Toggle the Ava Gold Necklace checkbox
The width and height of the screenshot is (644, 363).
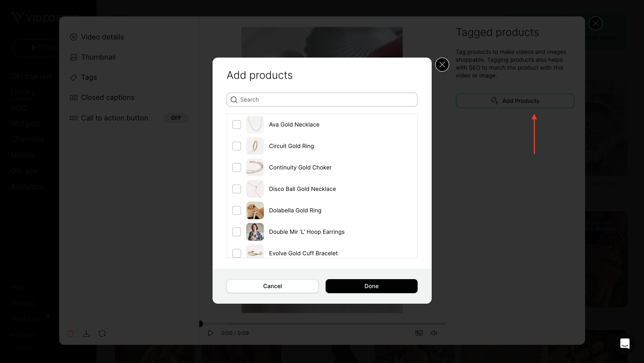(x=237, y=124)
